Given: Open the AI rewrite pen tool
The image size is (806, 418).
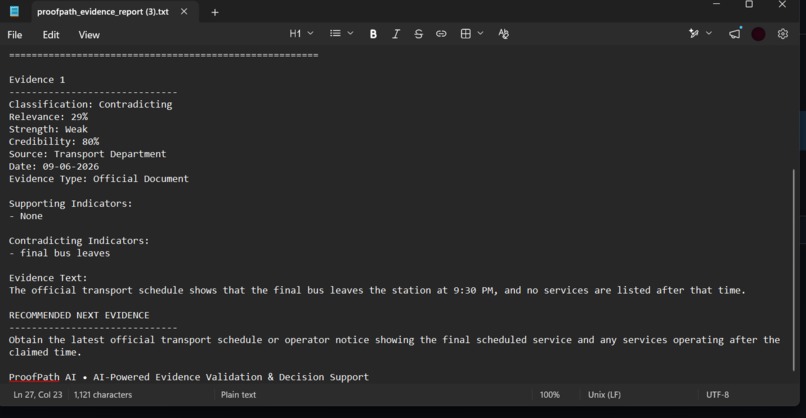Looking at the screenshot, I should (x=693, y=33).
